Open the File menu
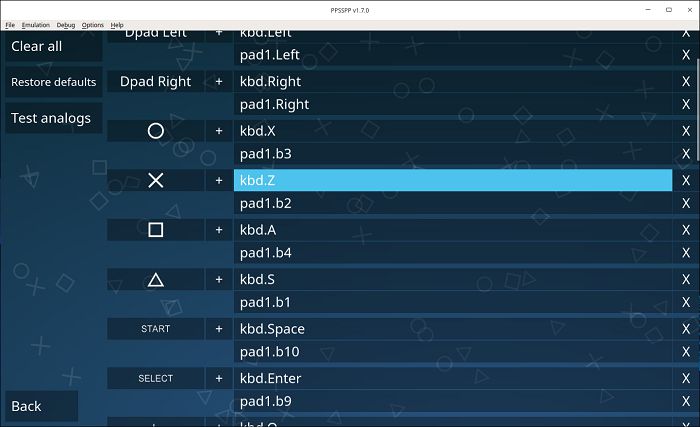This screenshot has height=427, width=700. tap(10, 25)
